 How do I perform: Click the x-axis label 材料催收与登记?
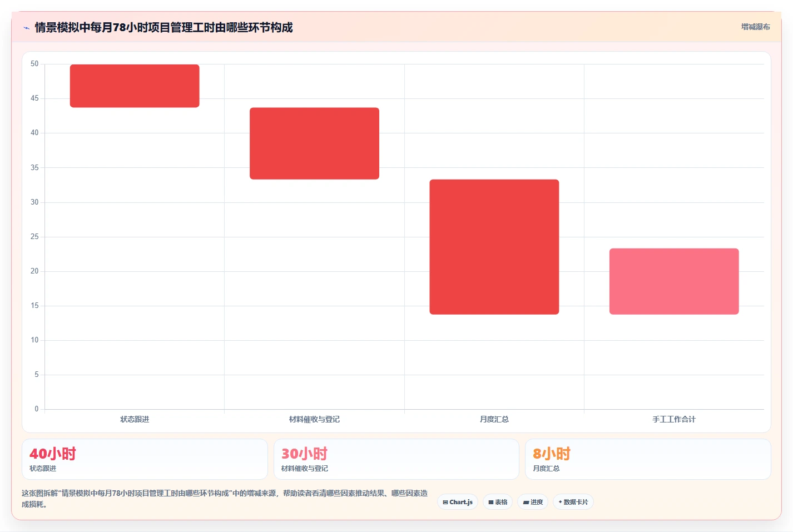click(x=314, y=419)
